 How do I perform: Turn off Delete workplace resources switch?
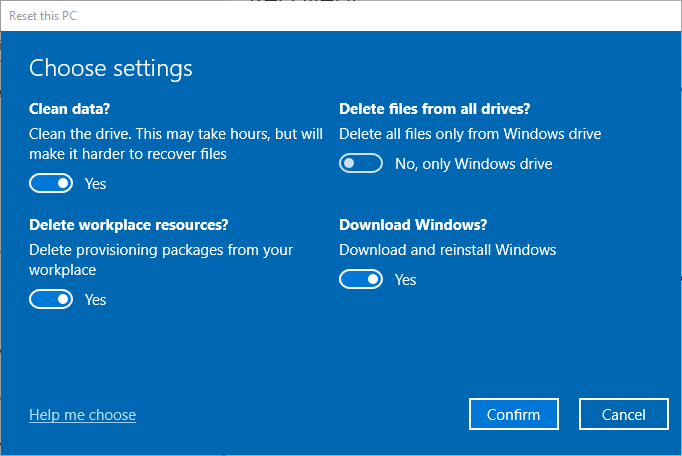[x=51, y=299]
